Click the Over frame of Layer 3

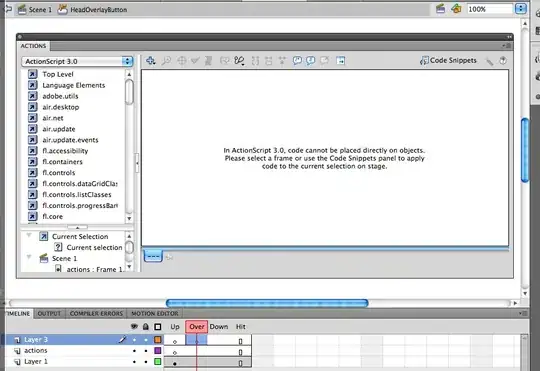[x=197, y=340]
